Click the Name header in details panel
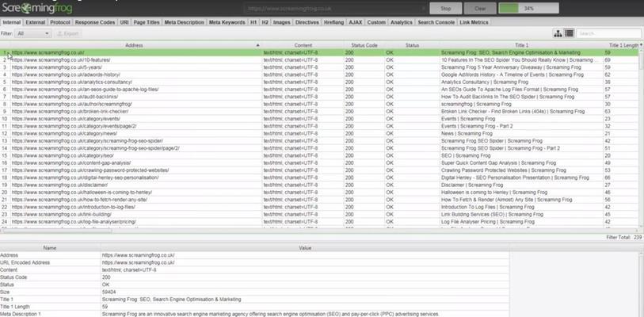Image resolution: width=644 pixels, height=317 pixels. click(50, 248)
